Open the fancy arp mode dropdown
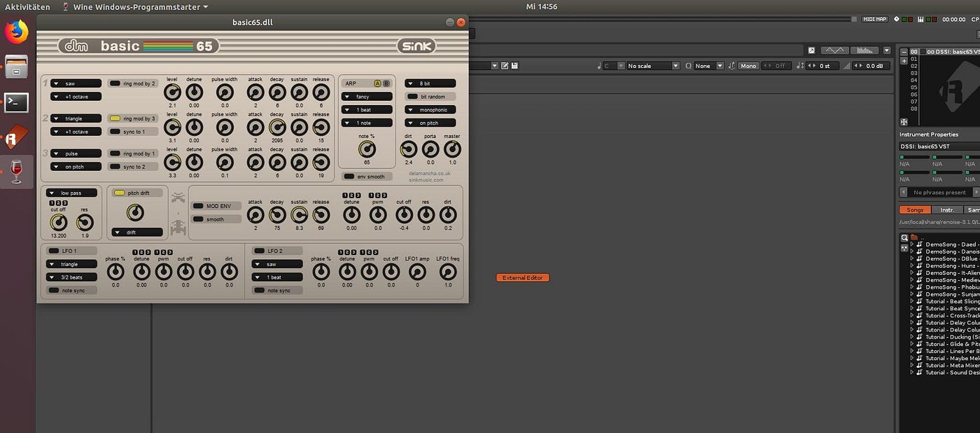This screenshot has width=980, height=433. point(367,97)
